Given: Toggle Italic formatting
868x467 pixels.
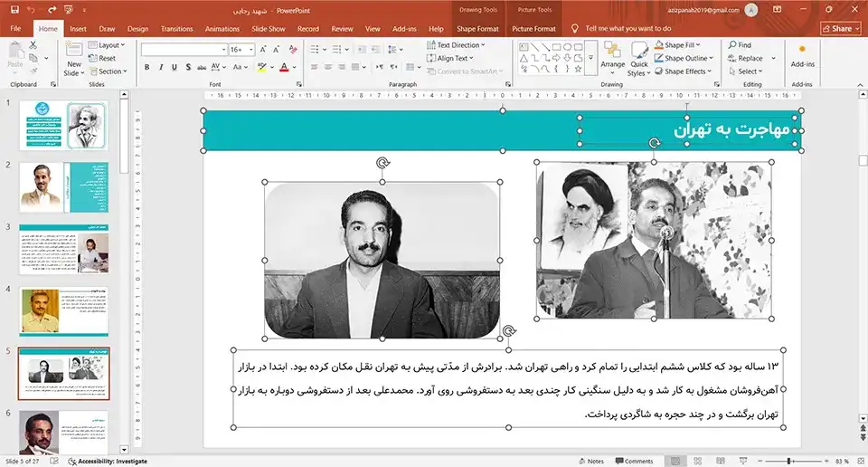Looking at the screenshot, I should click(161, 67).
